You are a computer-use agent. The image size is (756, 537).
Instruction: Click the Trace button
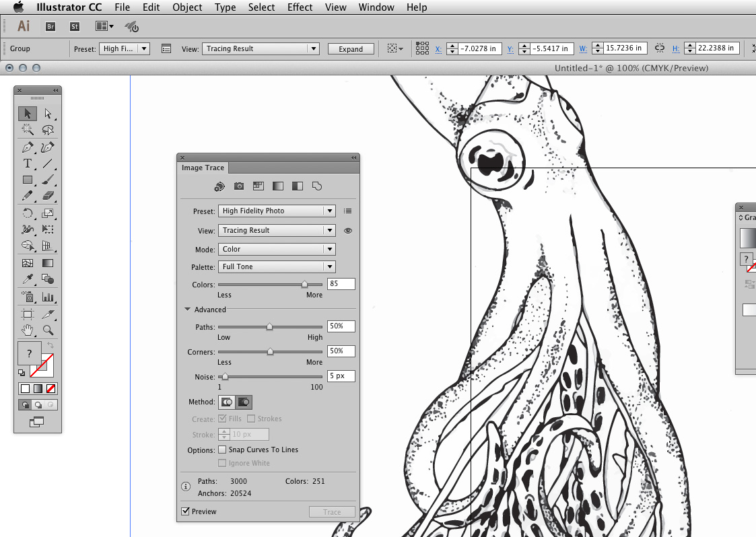332,511
